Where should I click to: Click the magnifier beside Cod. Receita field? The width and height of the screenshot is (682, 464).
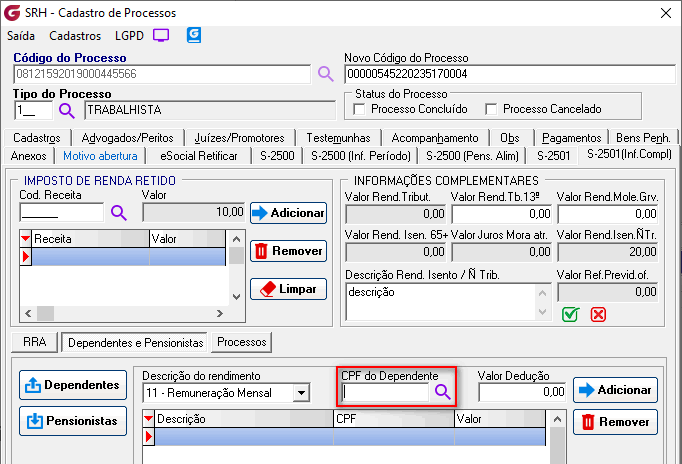(x=118, y=212)
